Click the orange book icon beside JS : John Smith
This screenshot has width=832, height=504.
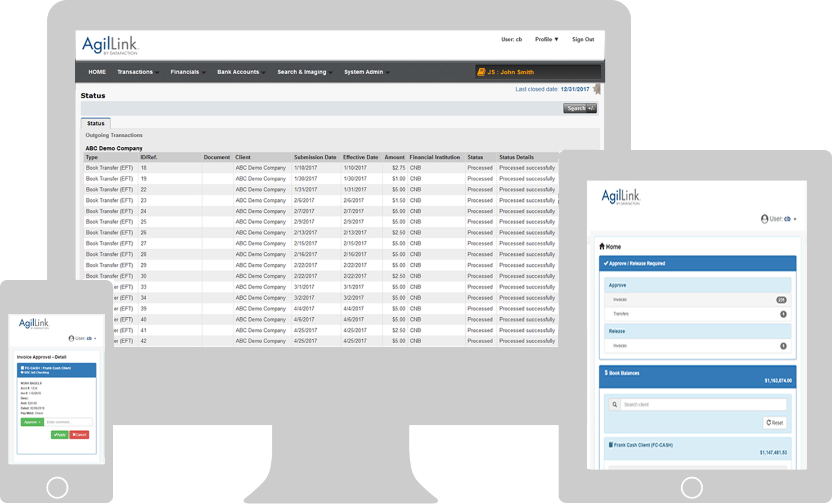coord(481,72)
